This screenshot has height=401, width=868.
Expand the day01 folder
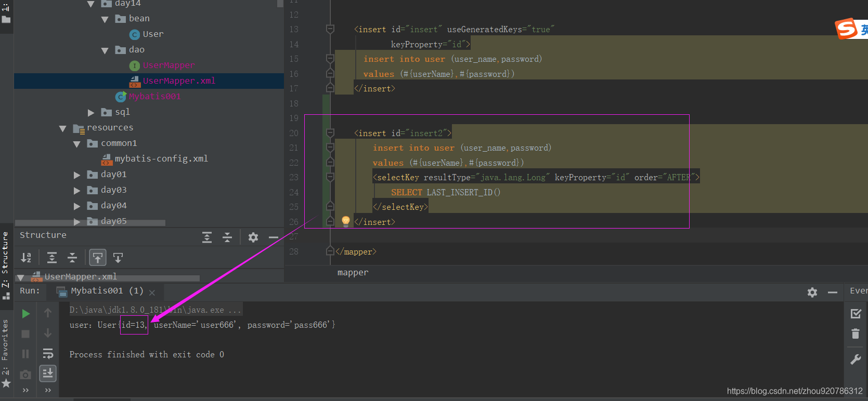tap(77, 175)
